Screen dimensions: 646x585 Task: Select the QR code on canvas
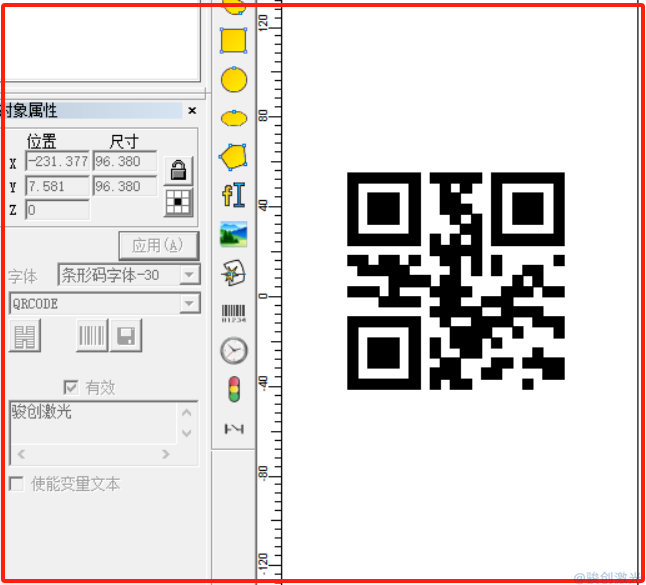tap(456, 281)
